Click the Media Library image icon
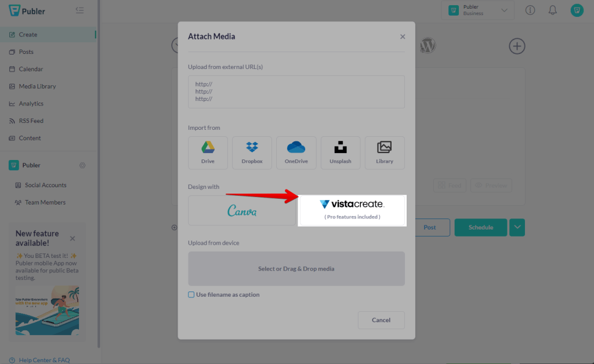594x364 pixels. pyautogui.click(x=12, y=86)
